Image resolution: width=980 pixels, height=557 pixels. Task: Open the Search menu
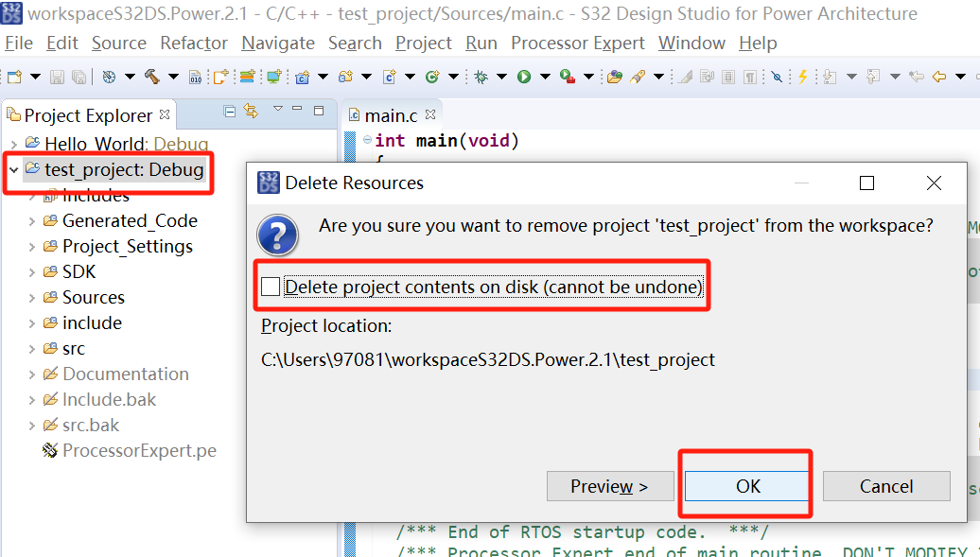355,44
